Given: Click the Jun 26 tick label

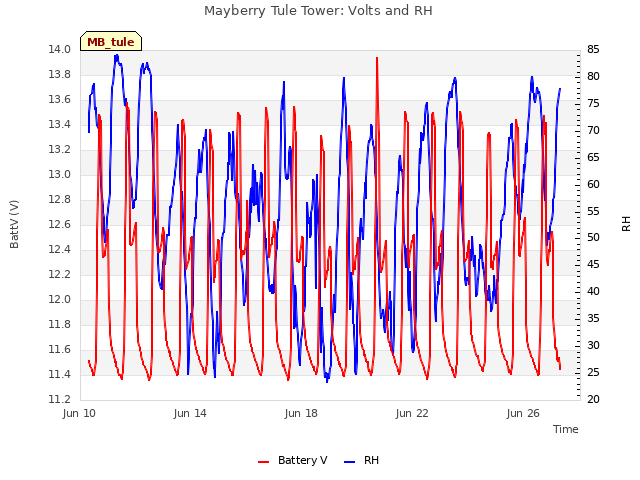Looking at the screenshot, I should [x=523, y=413].
